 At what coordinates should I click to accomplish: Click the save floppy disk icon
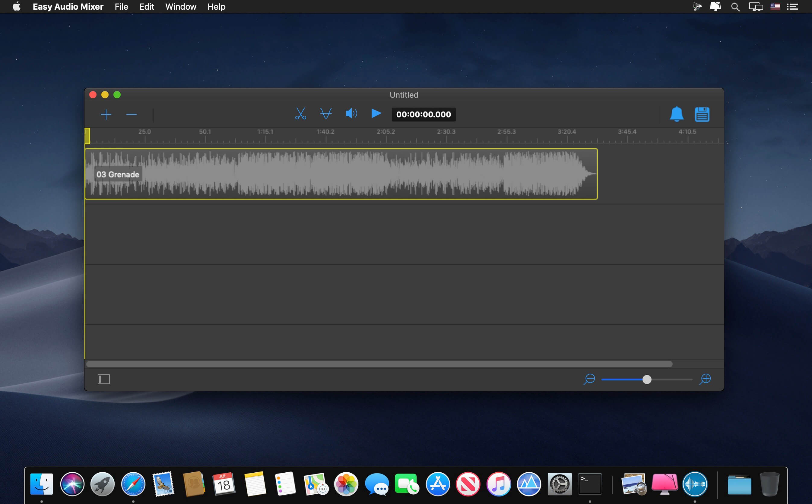pos(702,114)
